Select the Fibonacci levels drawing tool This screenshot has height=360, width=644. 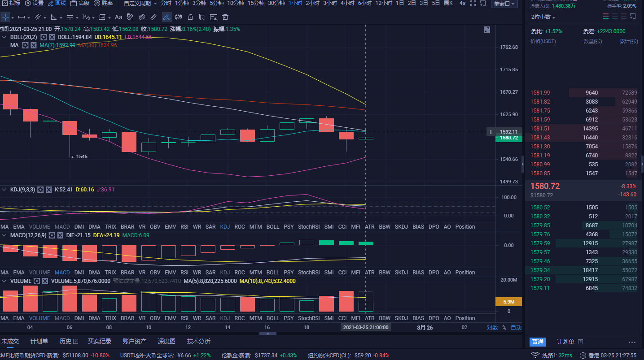point(70,17)
